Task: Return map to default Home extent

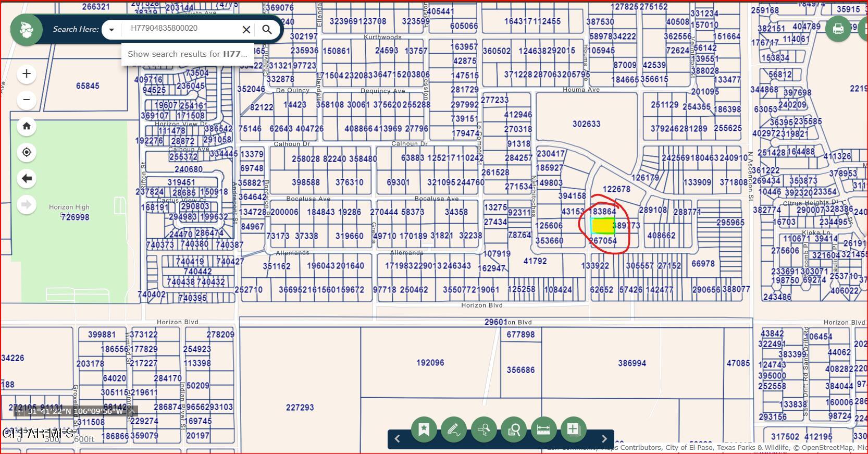Action: coord(27,126)
